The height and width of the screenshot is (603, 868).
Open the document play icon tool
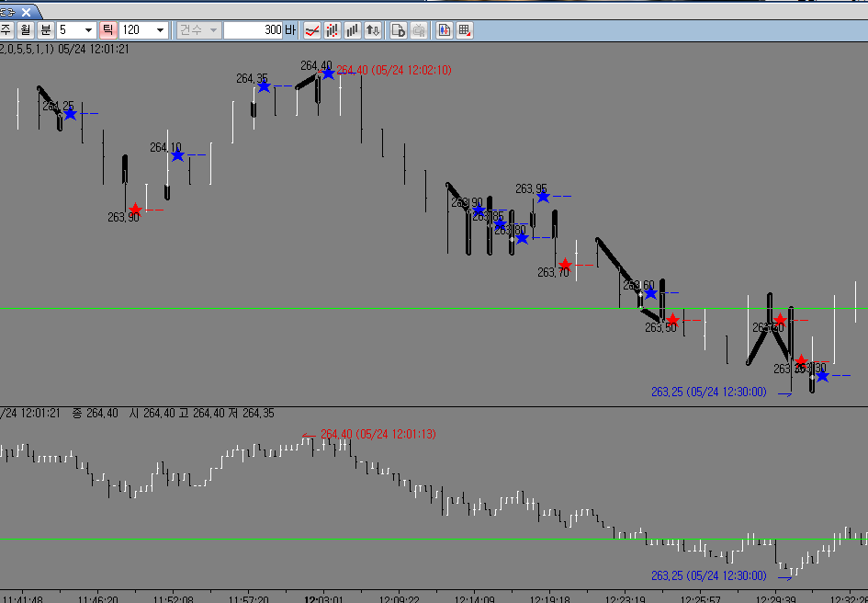tap(399, 30)
